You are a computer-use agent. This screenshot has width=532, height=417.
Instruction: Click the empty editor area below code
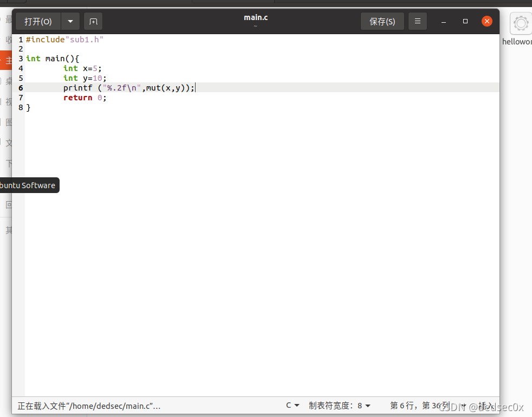261,255
